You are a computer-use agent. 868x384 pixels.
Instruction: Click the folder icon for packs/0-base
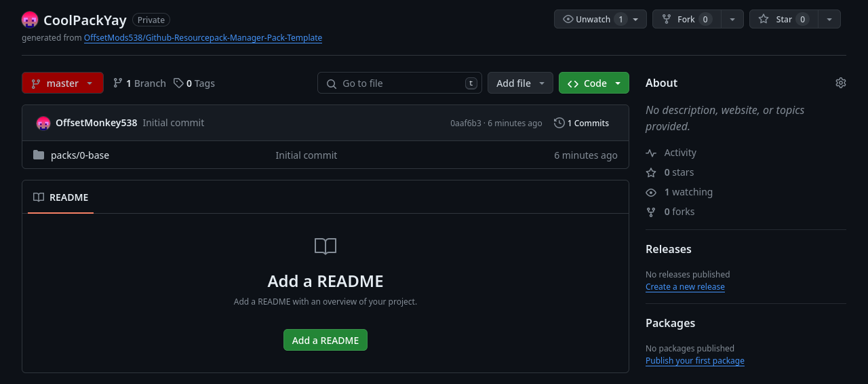(39, 155)
